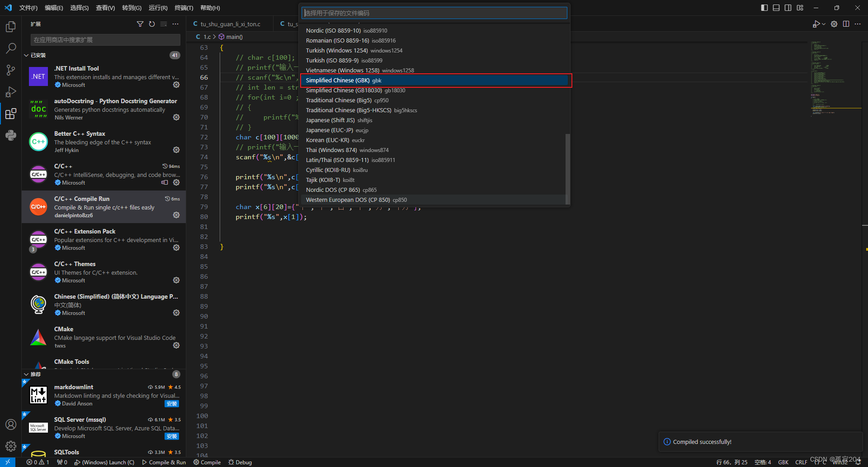Click the CRLF line ending indicator

801,462
